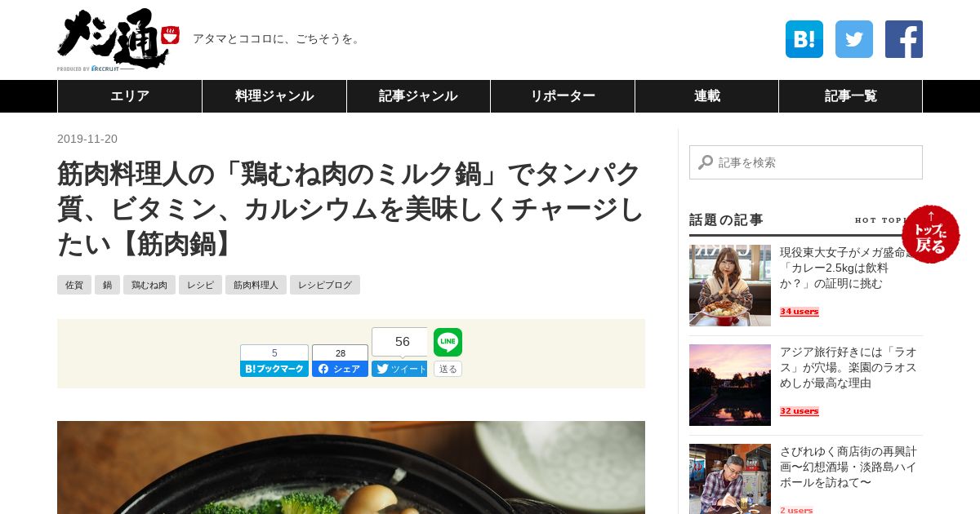Click the red トップに戻る badge

(x=931, y=234)
